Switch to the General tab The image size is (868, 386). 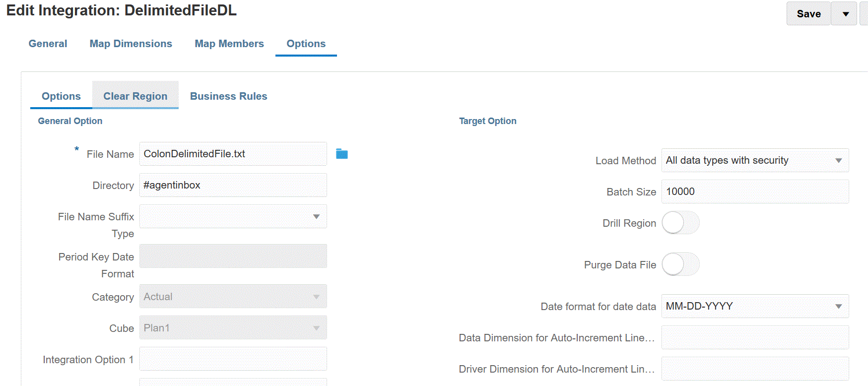pos(48,44)
